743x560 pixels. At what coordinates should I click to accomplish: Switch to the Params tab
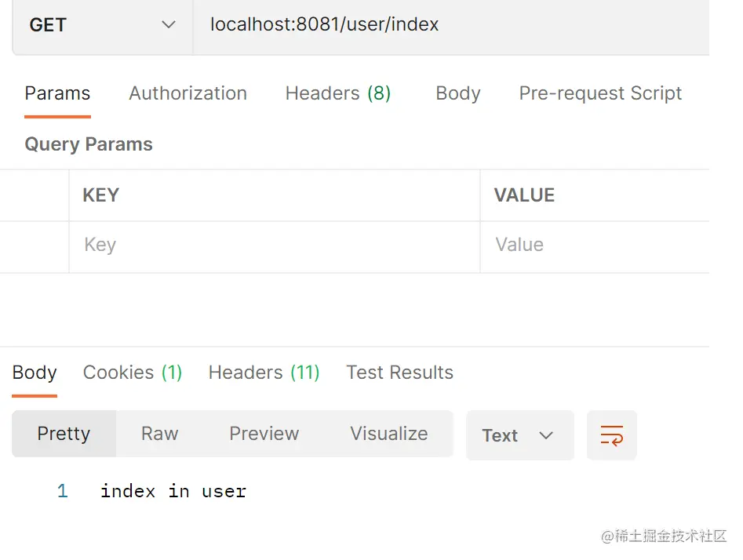coord(57,93)
